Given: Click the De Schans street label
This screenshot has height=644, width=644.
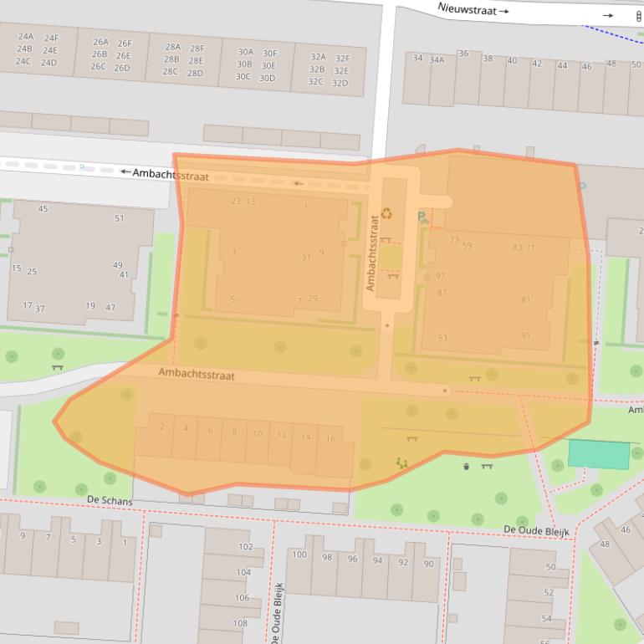Looking at the screenshot, I should coord(110,501).
